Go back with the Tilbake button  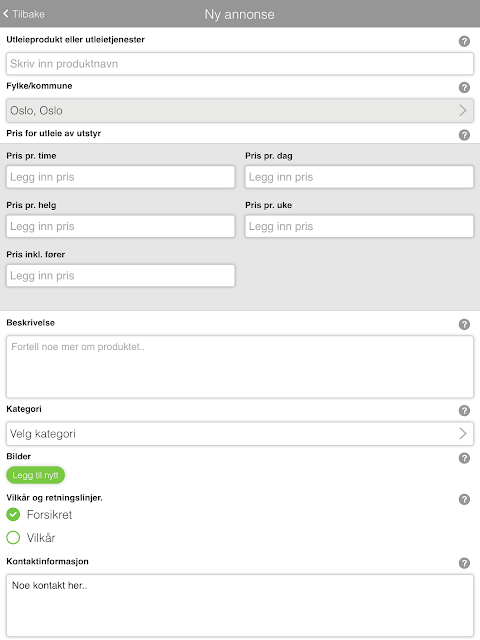coord(24,14)
